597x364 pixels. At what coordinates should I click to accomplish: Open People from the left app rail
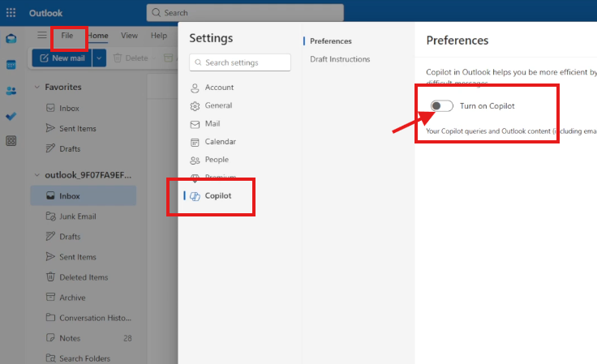pos(11,91)
